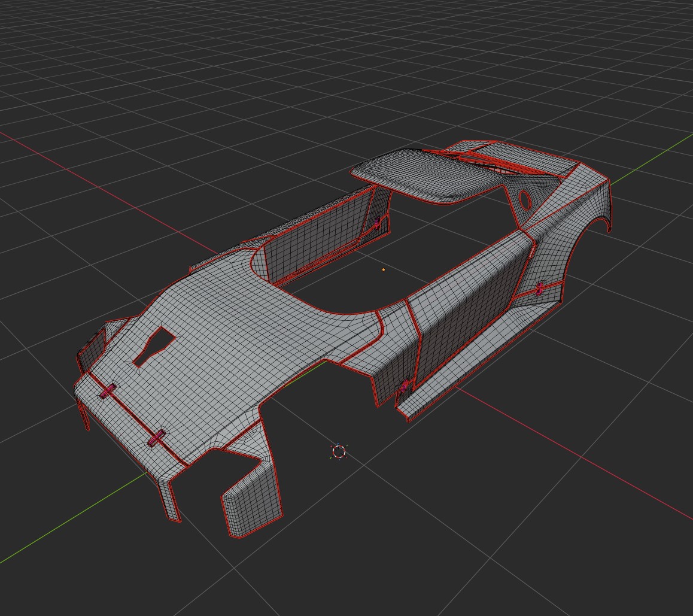Screen dimensions: 693x616
Task: Click the 3D cursor crosshair circle
Action: [x=339, y=451]
